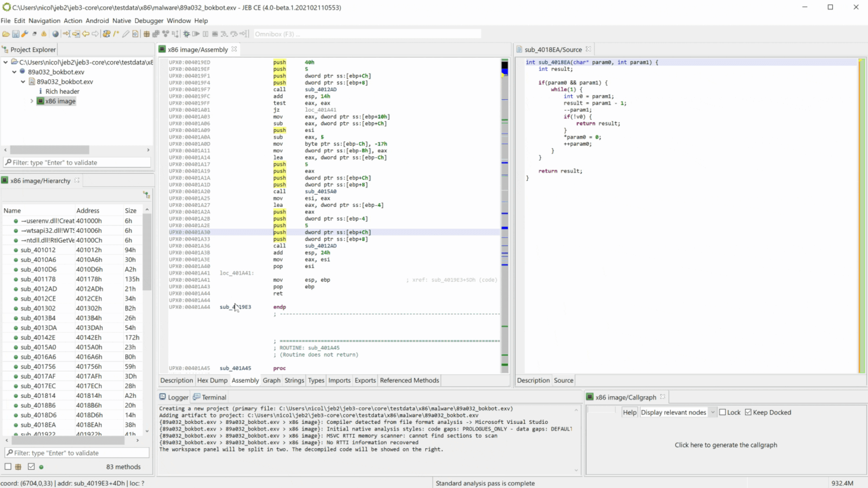Click the save floppy disk icon
Viewport: 868px width, 488px height.
15,34
